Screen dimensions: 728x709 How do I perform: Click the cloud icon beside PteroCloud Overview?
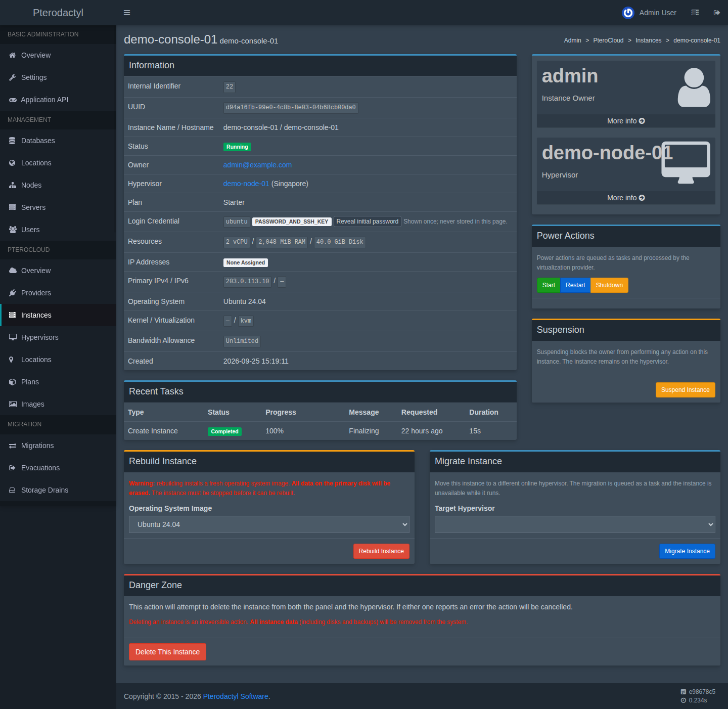[13, 271]
